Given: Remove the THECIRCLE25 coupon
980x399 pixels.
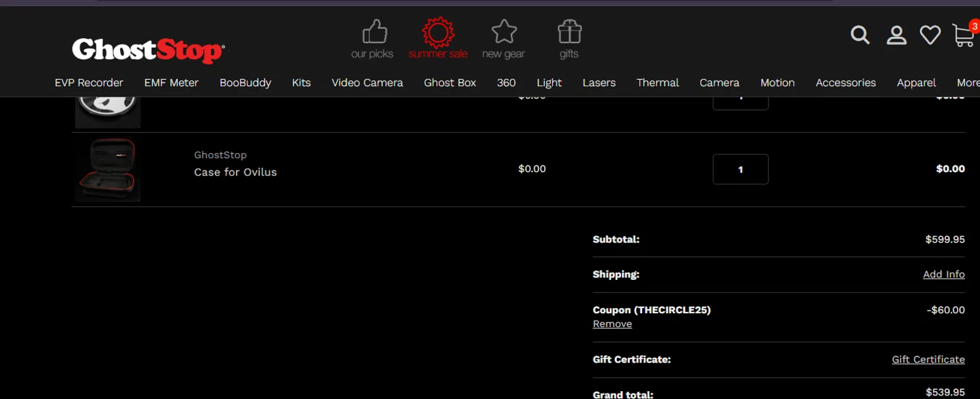Looking at the screenshot, I should 612,324.
